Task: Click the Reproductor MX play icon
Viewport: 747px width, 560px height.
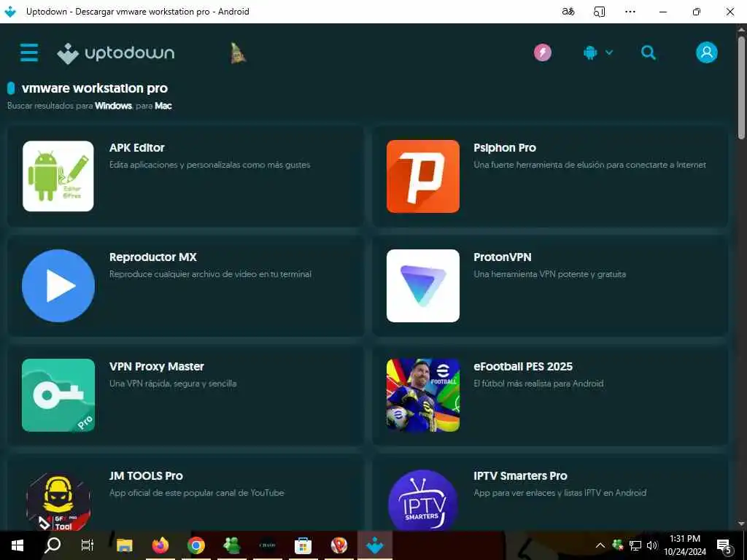Action: [58, 286]
